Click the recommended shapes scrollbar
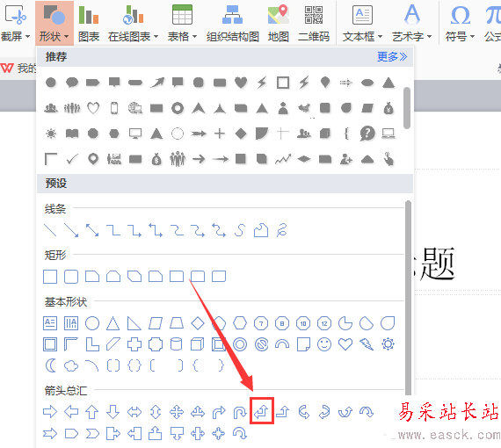 [x=407, y=108]
